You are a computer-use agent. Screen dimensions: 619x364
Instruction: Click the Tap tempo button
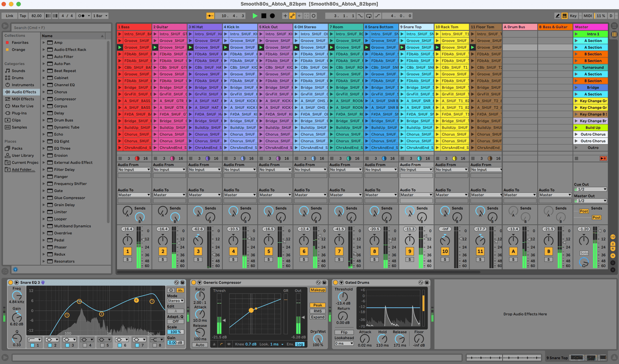23,16
